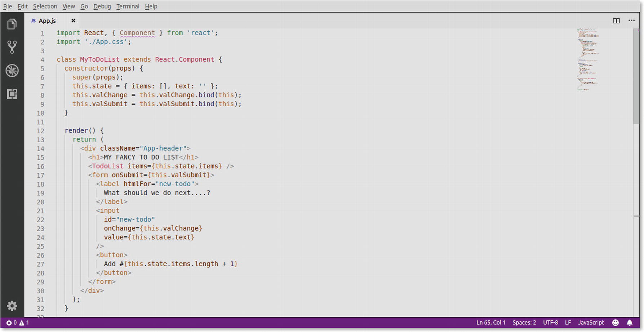Open the Debug view icon
Viewport: 644px width, 332px height.
coord(12,71)
